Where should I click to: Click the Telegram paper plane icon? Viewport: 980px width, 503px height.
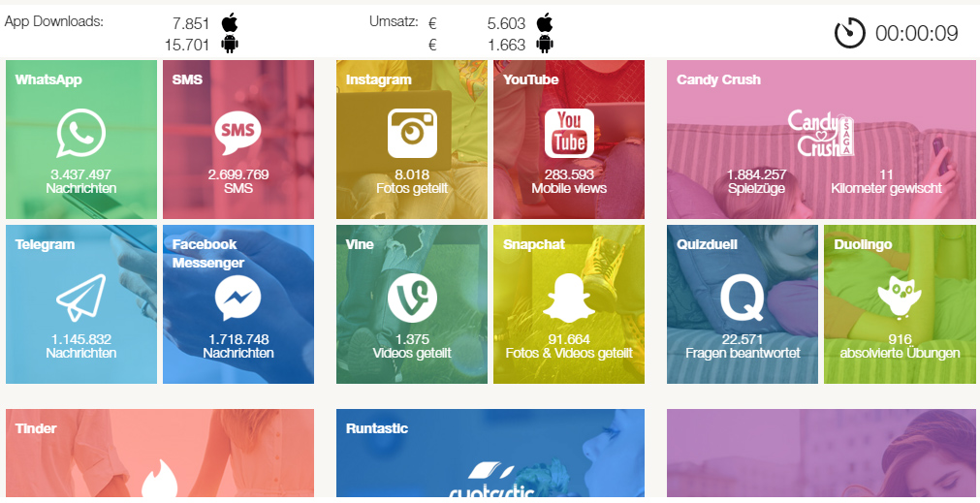tap(81, 299)
